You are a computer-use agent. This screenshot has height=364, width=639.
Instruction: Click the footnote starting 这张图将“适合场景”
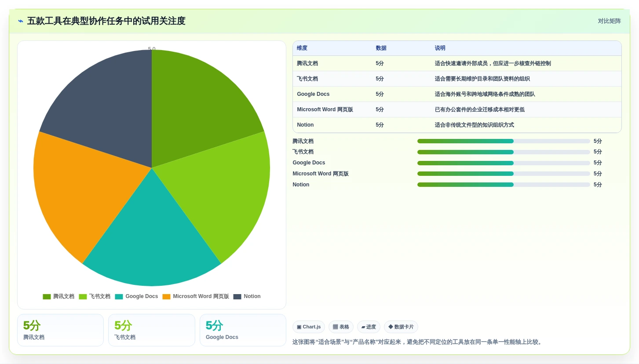coord(418,342)
